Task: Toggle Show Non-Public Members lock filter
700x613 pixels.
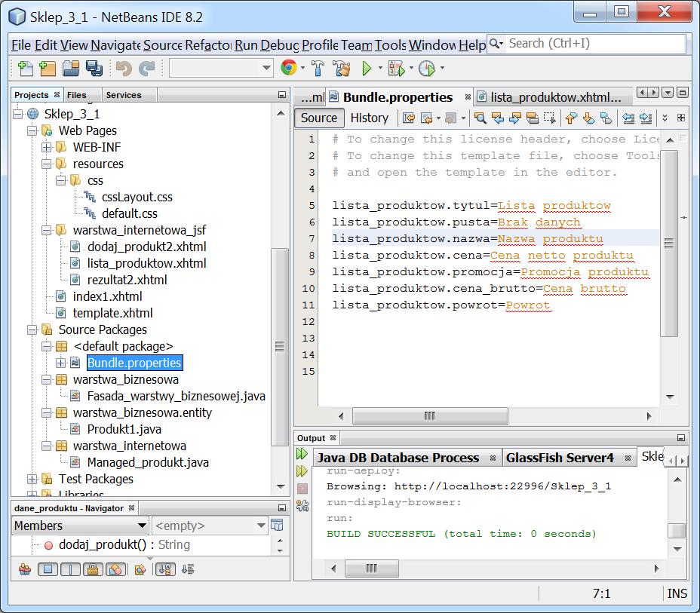Action: (x=93, y=569)
